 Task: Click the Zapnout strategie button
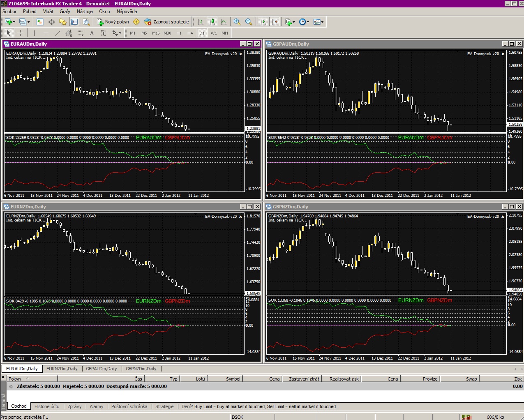[x=166, y=22]
